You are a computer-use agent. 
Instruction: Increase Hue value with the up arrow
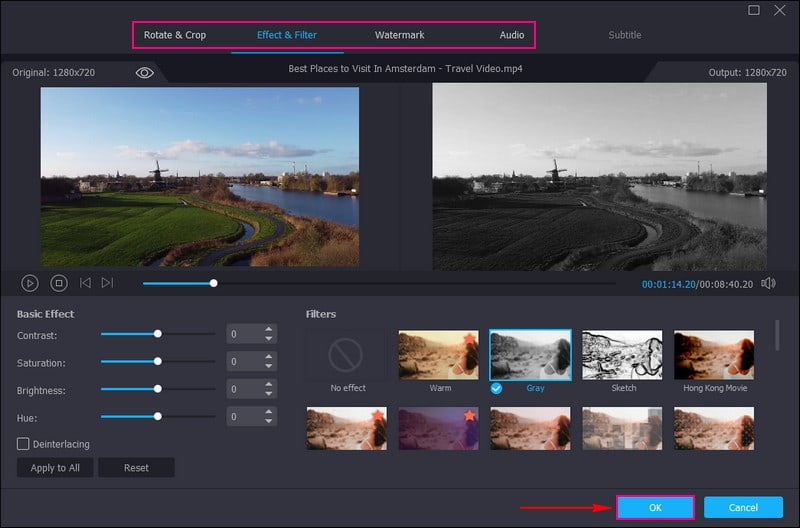click(x=268, y=411)
